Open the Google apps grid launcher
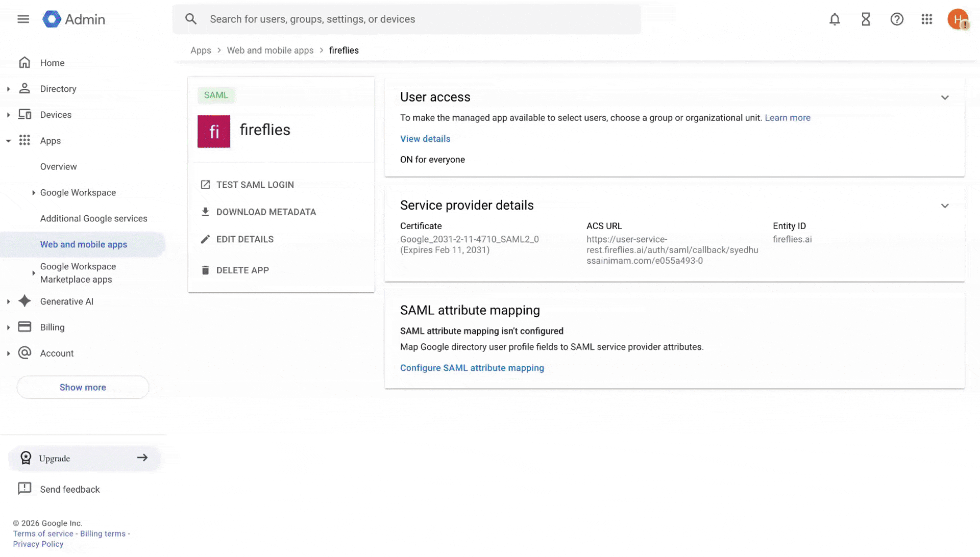The width and height of the screenshot is (980, 557). [927, 19]
